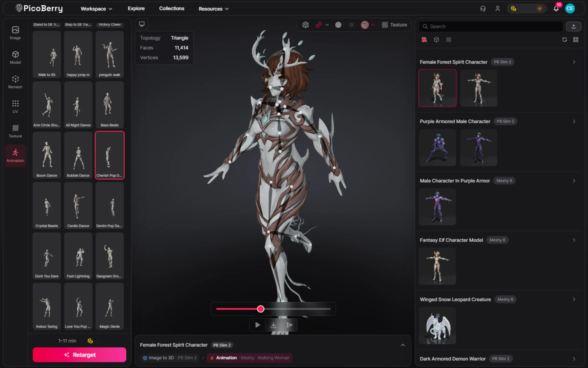
Task: Select the Walk to Sit animation
Action: pyautogui.click(x=47, y=54)
